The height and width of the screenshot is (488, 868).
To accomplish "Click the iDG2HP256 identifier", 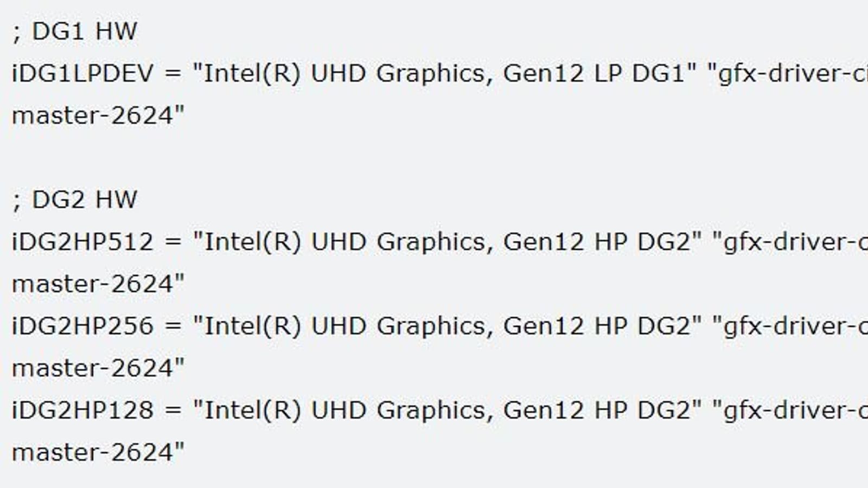I will [x=82, y=326].
